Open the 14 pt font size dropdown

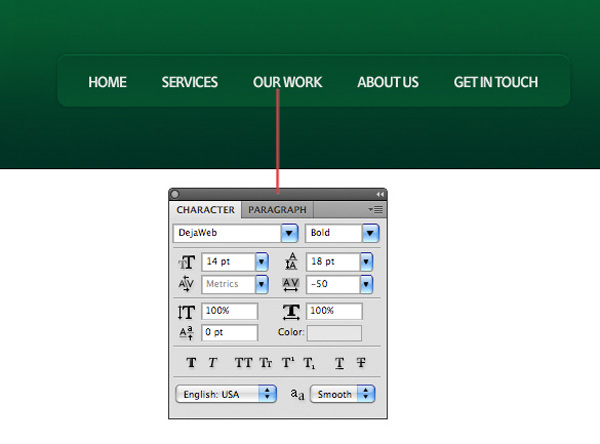[262, 262]
